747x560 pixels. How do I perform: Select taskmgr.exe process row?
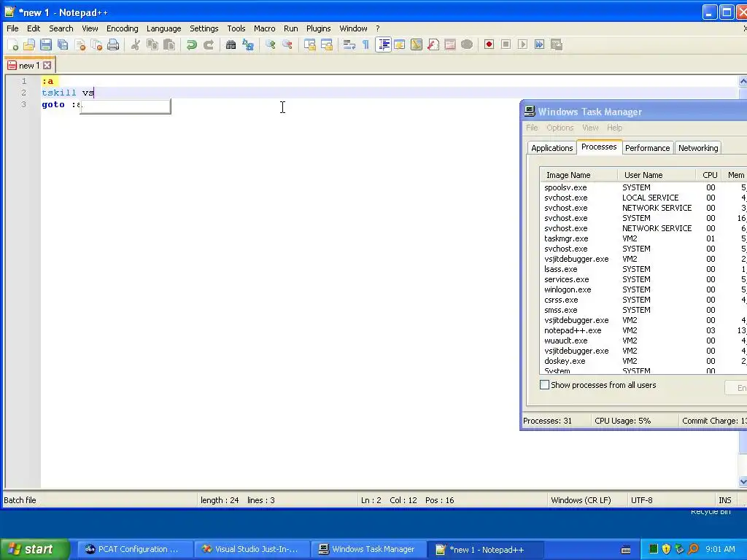click(x=643, y=238)
